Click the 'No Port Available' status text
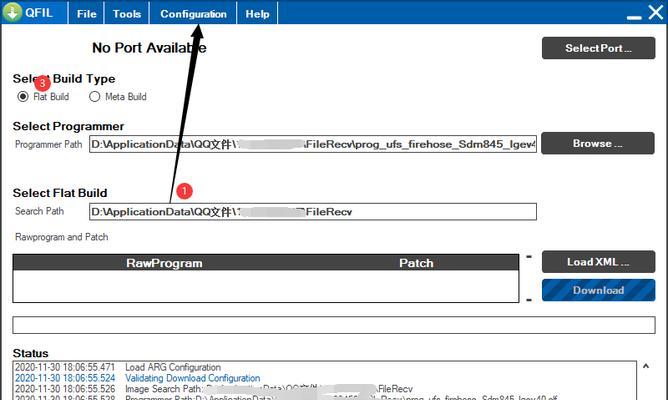Viewport: 668px width, 400px height. pyautogui.click(x=149, y=48)
